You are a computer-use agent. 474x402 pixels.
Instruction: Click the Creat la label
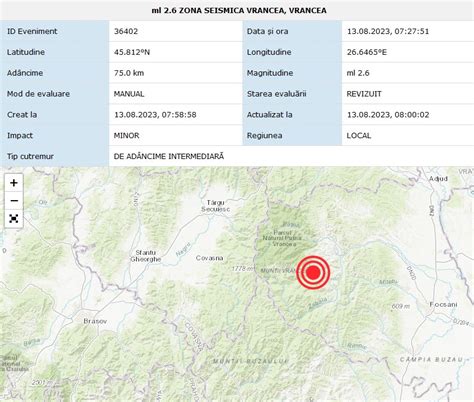click(x=22, y=115)
